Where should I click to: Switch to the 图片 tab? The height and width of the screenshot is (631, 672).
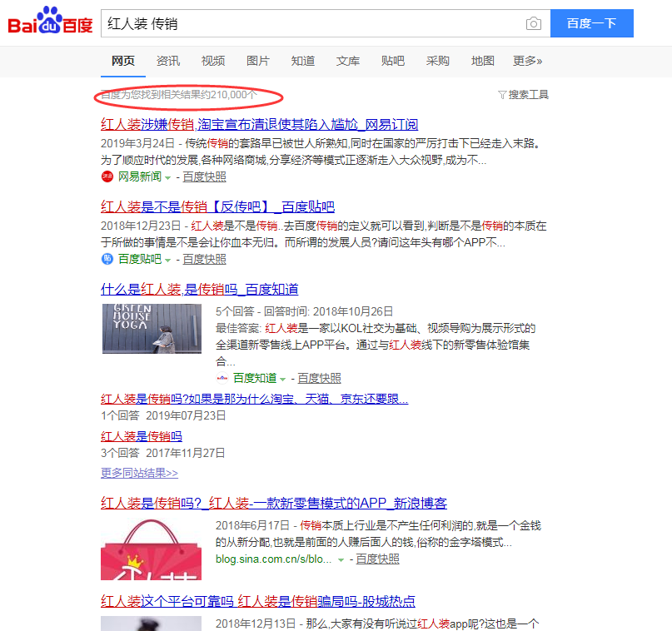coord(258,61)
